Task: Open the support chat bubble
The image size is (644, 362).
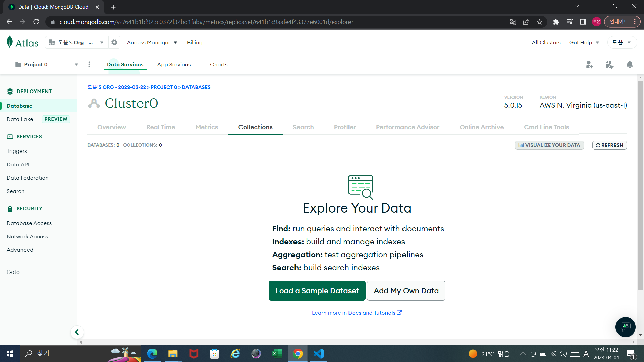Action: click(625, 327)
